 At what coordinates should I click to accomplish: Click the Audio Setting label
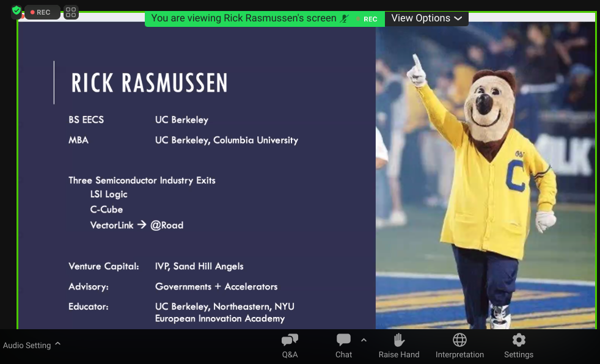point(27,346)
